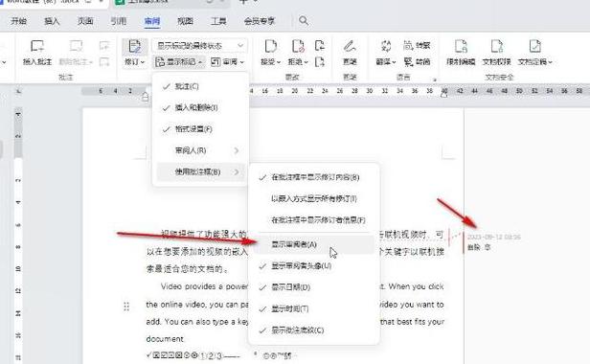Toggle 在批注框中显示修订内容(B) option

pyautogui.click(x=314, y=177)
